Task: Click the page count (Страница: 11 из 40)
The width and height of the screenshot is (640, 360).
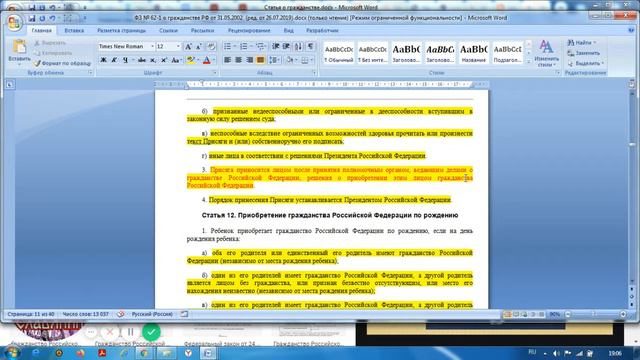Action: coord(31,314)
